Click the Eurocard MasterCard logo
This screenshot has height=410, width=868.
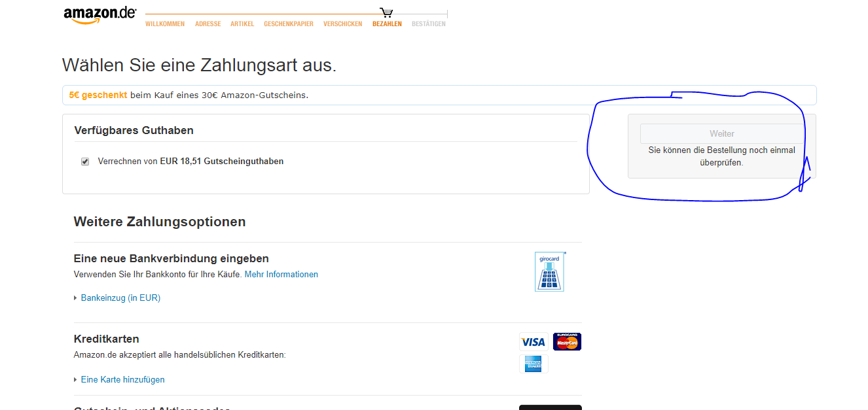click(x=567, y=341)
